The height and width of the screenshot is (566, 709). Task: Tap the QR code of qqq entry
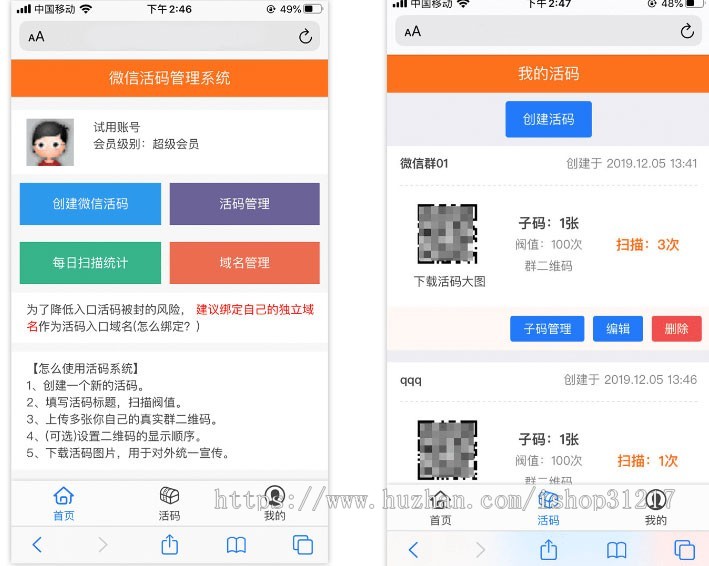447,450
